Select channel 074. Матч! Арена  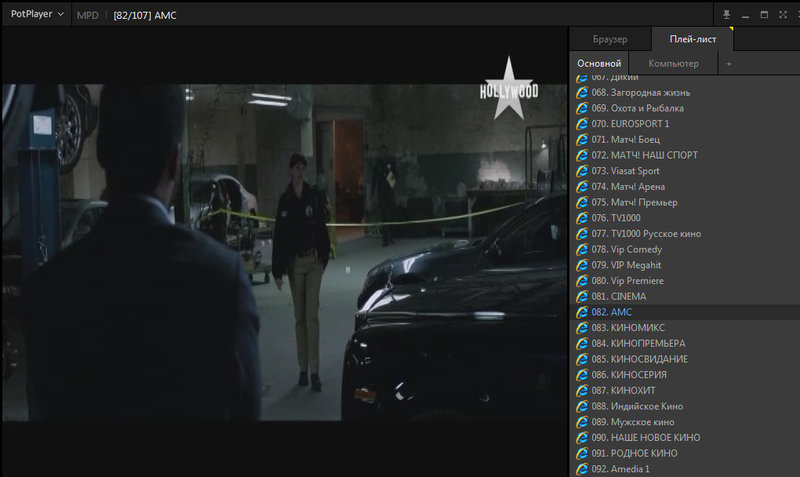[x=685, y=187]
